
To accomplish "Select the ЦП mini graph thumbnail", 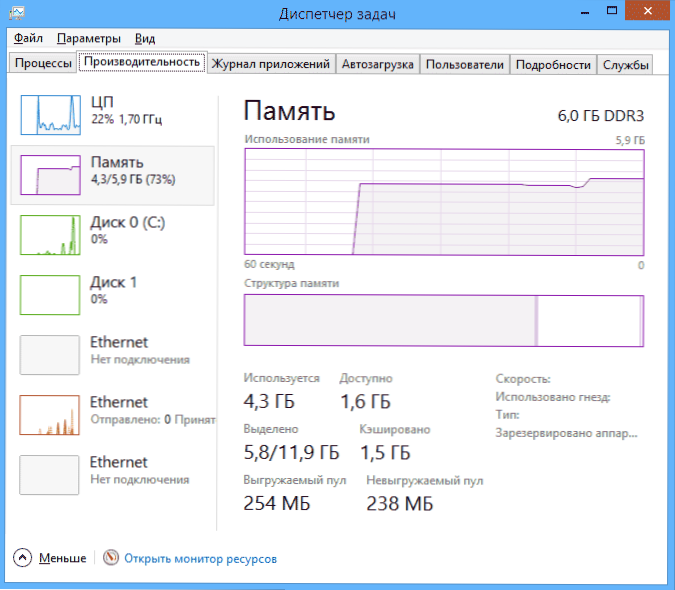I will tap(50, 115).
